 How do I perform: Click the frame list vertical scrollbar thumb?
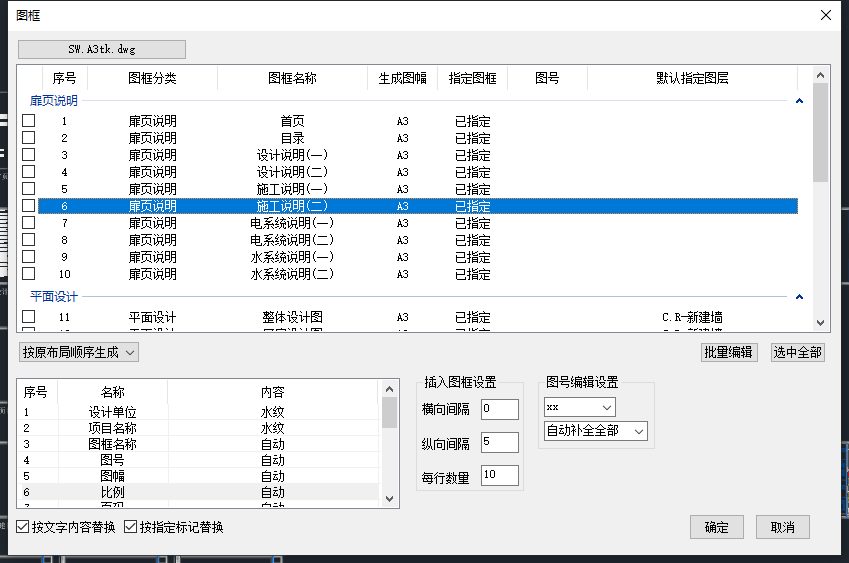[820, 133]
